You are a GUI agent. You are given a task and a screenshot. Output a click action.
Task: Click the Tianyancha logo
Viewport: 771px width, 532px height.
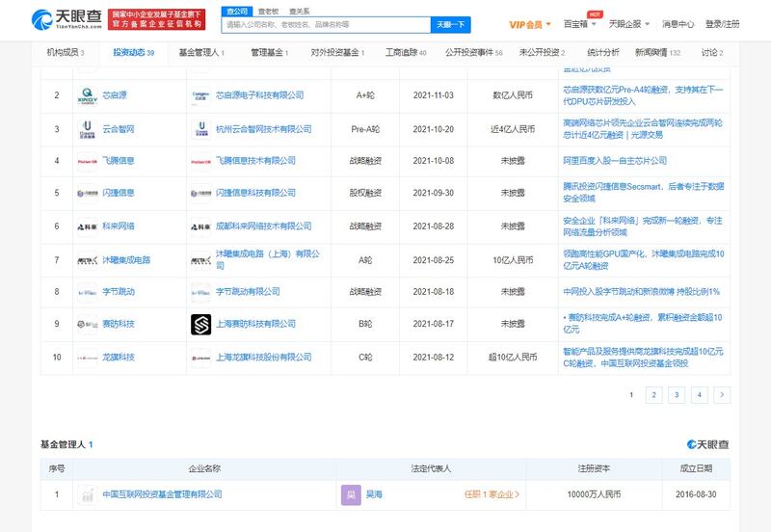pos(66,19)
